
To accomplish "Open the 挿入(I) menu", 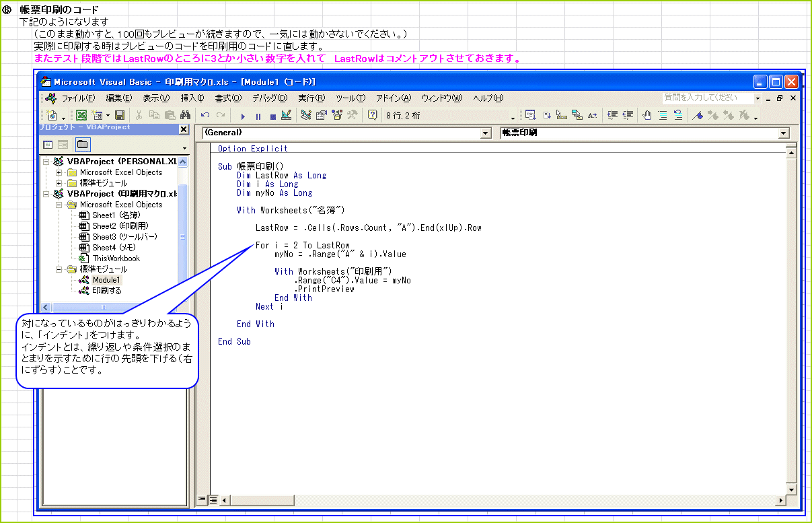I will tap(192, 98).
